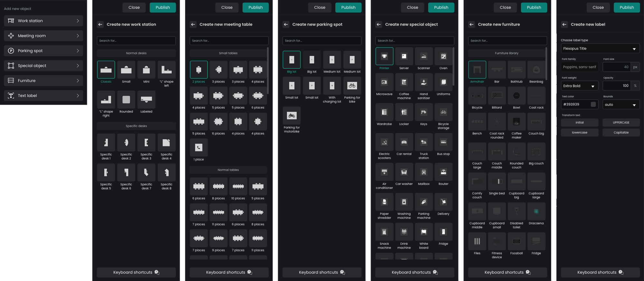Set text transform to UPPERCASE
This screenshot has width=644, height=281.
point(621,123)
